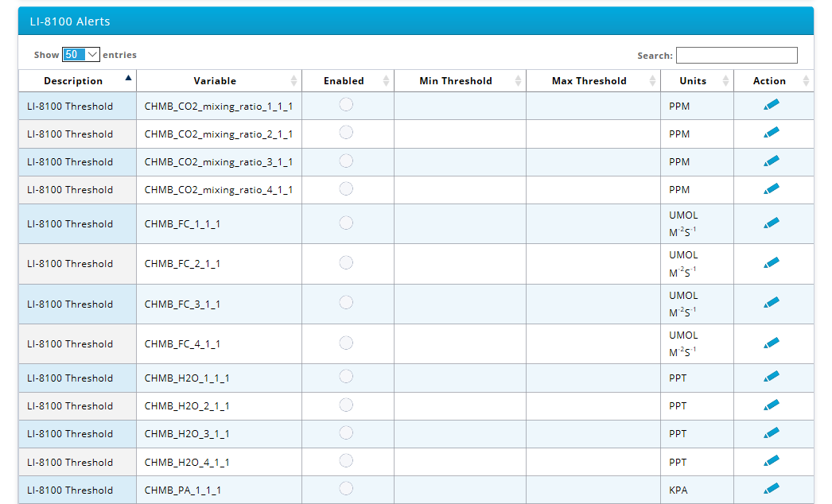832x504 pixels.
Task: Toggle Enabled circle for CHMB_FC_2_1_1
Action: [x=346, y=262]
